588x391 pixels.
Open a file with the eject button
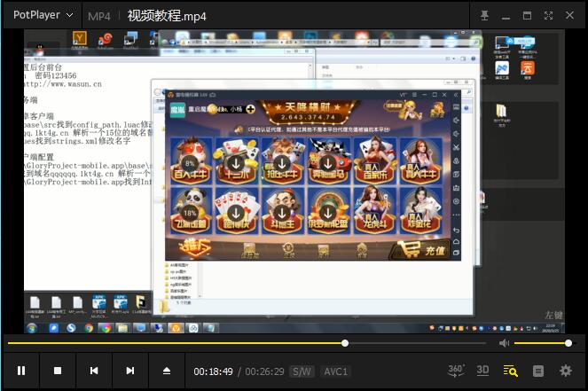[x=167, y=371]
